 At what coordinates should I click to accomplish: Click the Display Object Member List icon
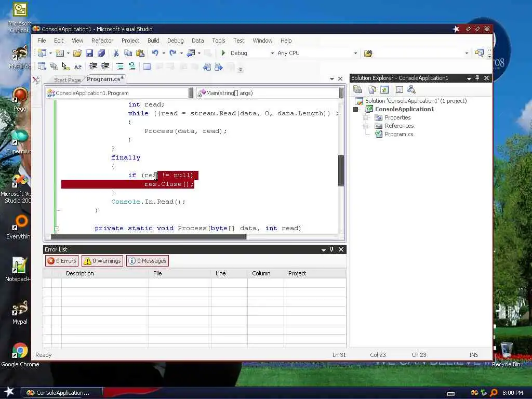[42, 66]
